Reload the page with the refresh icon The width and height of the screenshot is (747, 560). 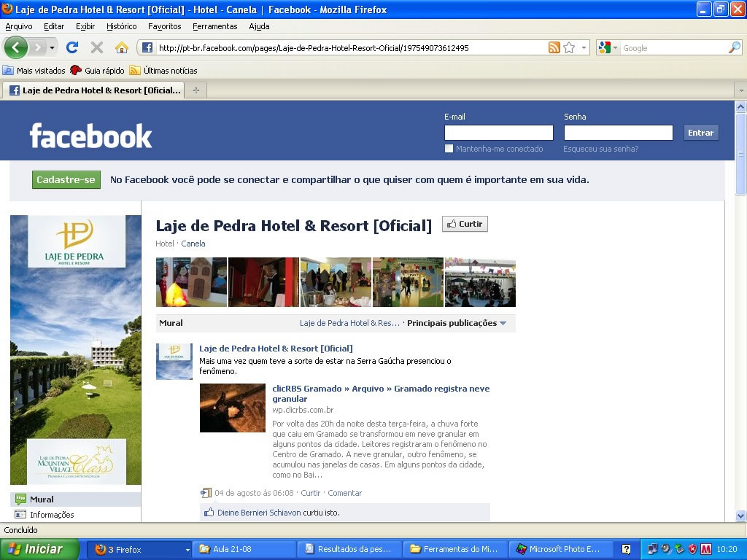click(72, 47)
